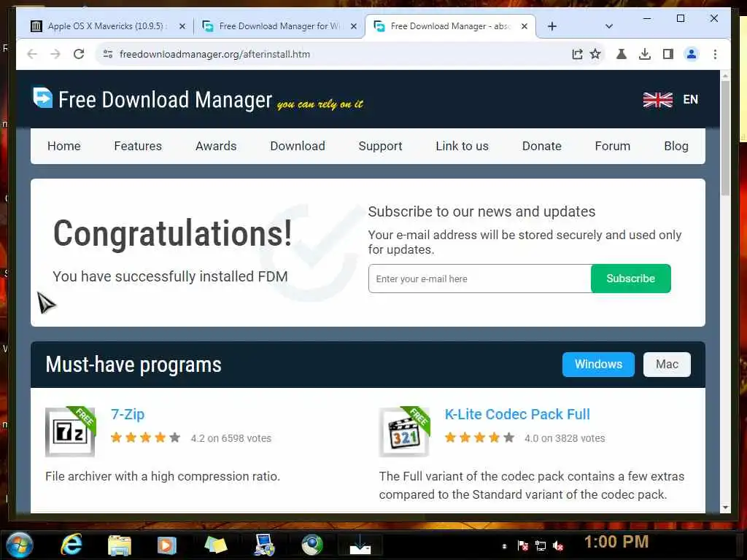Open the Windows Start button
747x560 pixels.
tap(19, 545)
